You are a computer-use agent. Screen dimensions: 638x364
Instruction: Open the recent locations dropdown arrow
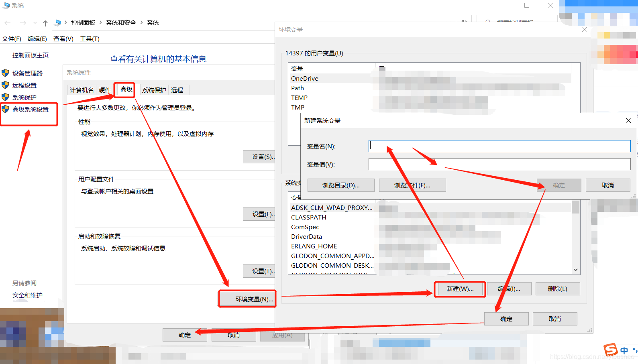tap(35, 23)
